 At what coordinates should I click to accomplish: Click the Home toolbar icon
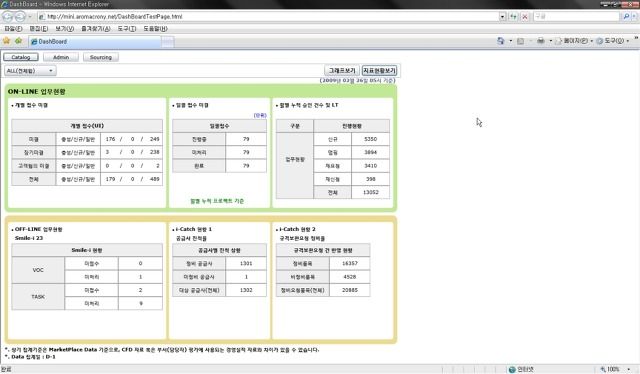[501, 41]
